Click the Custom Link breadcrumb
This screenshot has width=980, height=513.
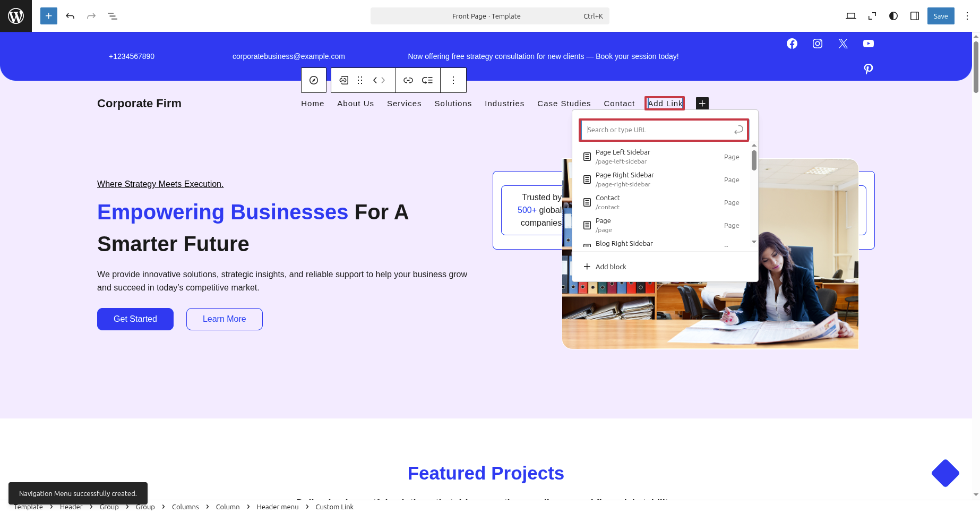coord(334,507)
